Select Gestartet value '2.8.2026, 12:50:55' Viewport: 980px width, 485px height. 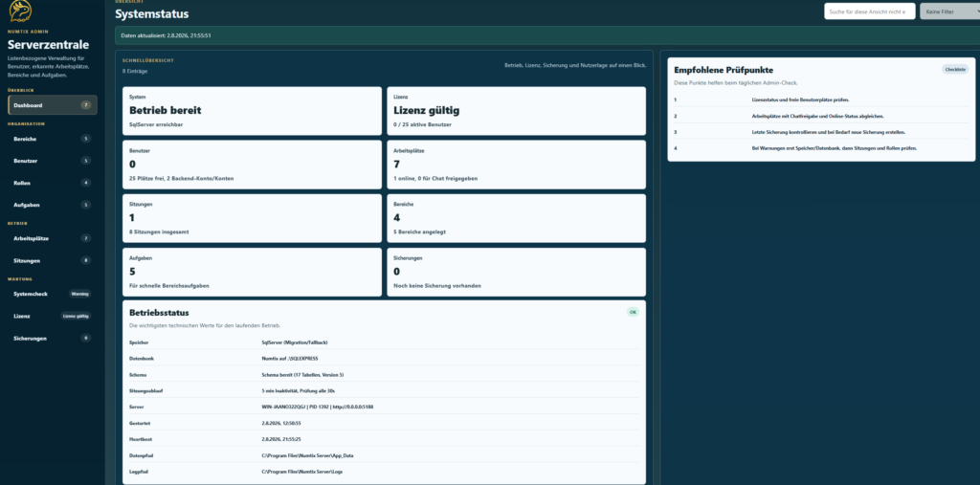pyautogui.click(x=281, y=423)
